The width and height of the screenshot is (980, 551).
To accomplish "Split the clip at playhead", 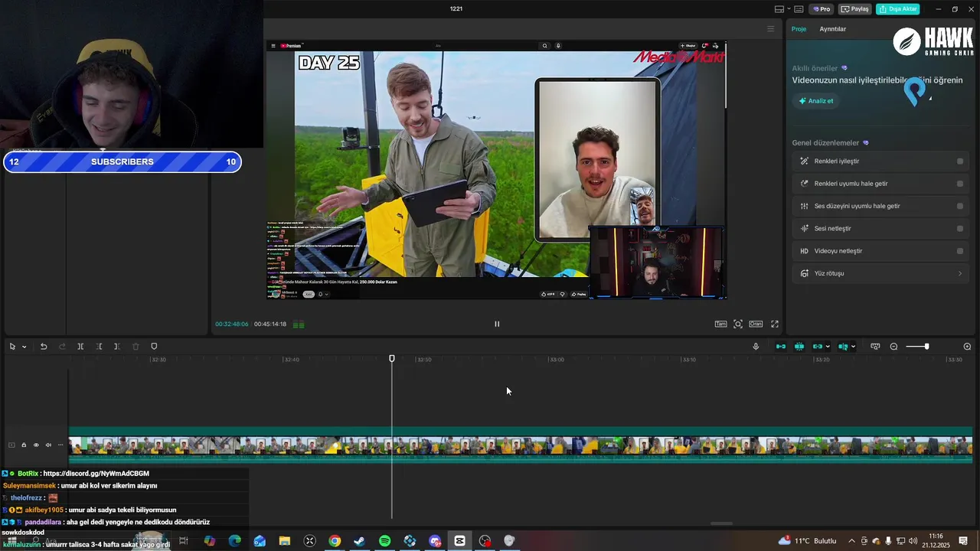I will (x=80, y=347).
